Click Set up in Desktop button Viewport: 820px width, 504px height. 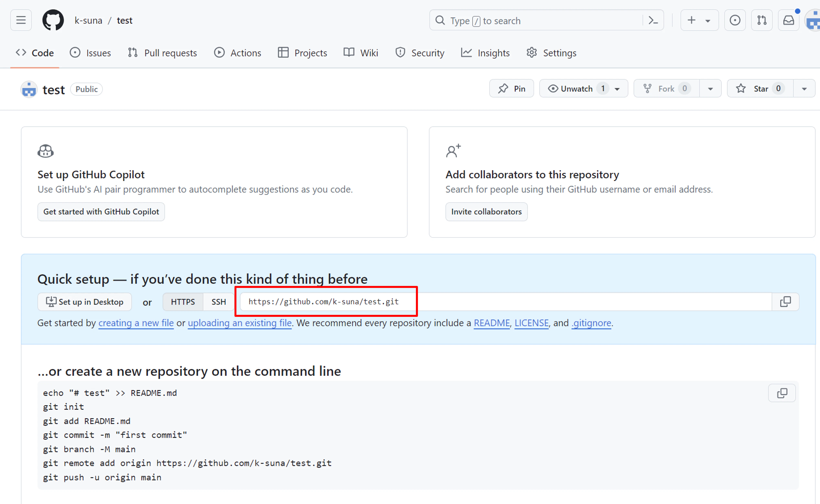(x=85, y=302)
